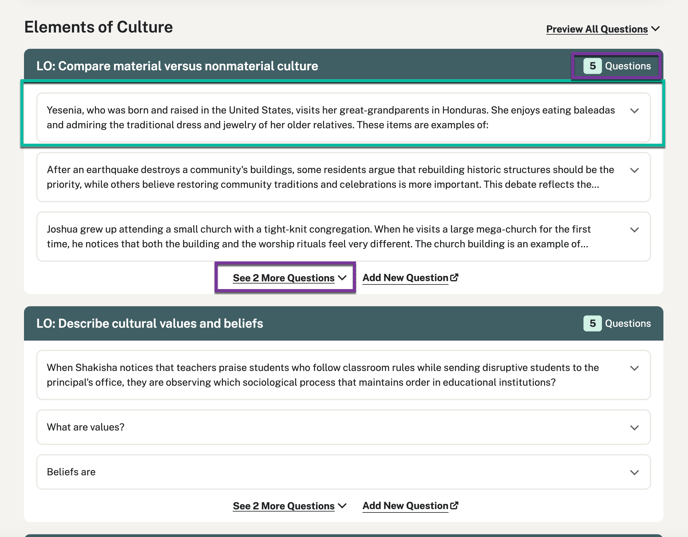688x537 pixels.
Task: Click external link icon in second Add New Question
Action: [454, 505]
